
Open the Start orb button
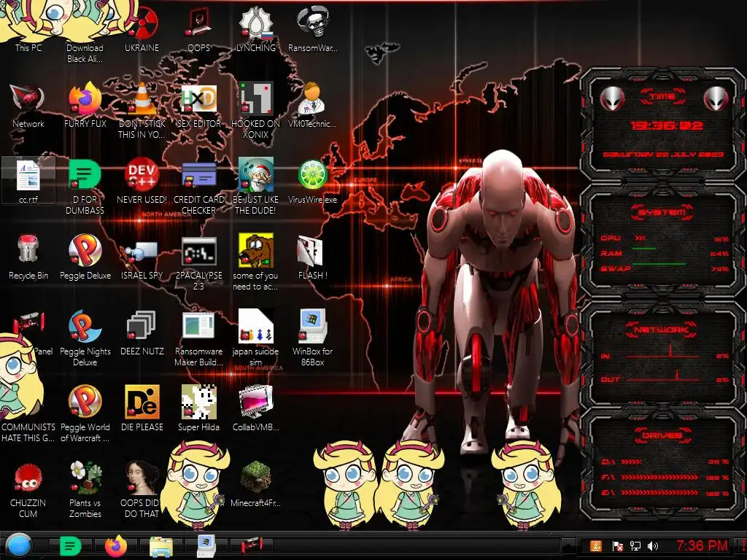pos(19,545)
